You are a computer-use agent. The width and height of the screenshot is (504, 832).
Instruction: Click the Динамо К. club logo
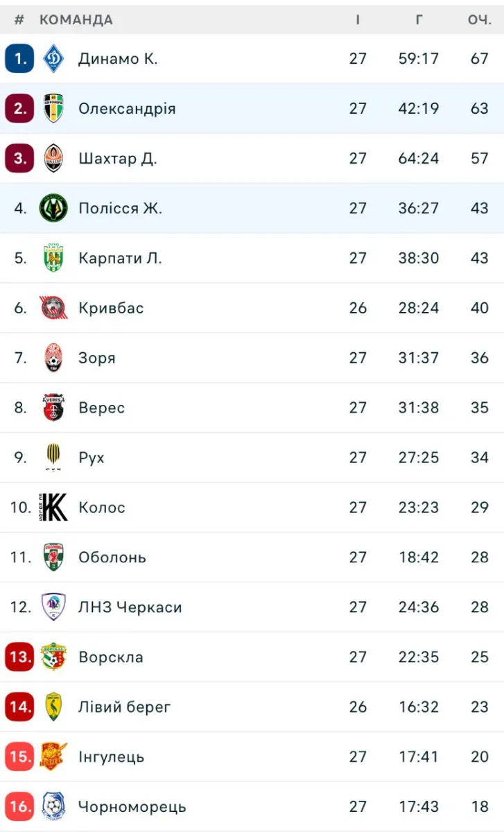point(53,58)
